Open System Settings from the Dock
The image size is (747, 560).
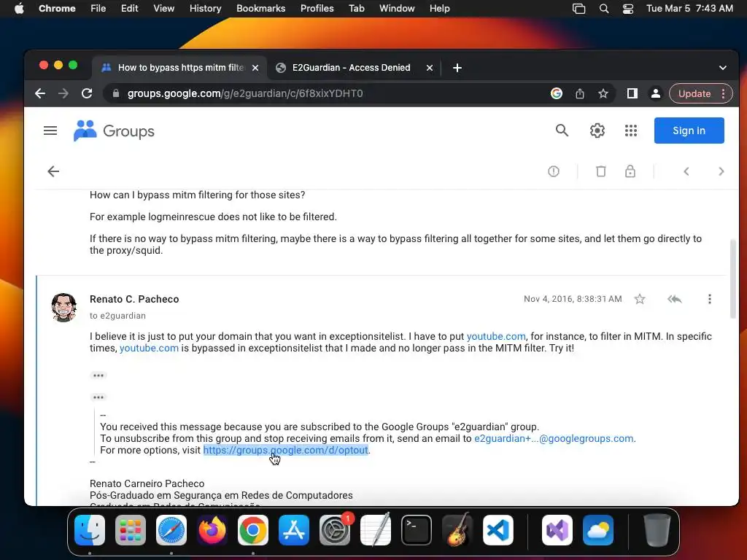pyautogui.click(x=334, y=530)
